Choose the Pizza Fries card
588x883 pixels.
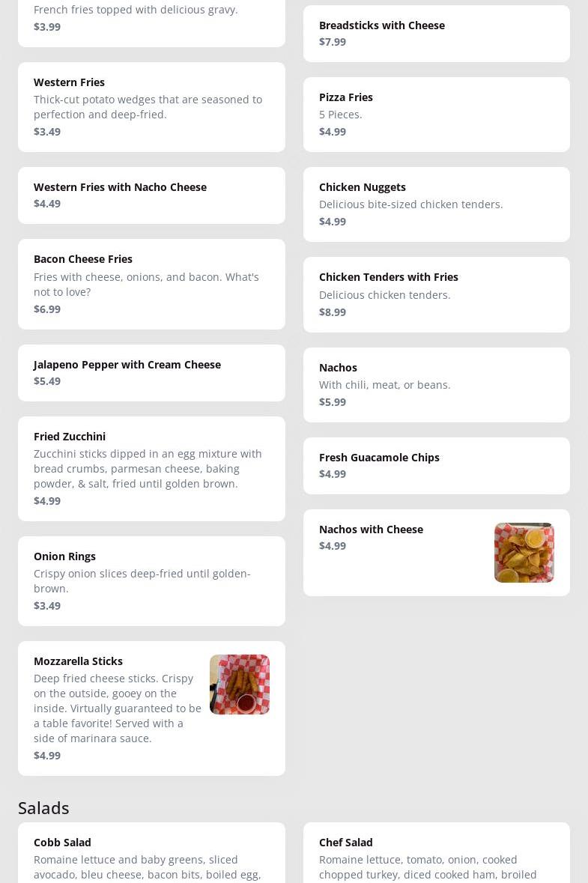click(x=435, y=114)
